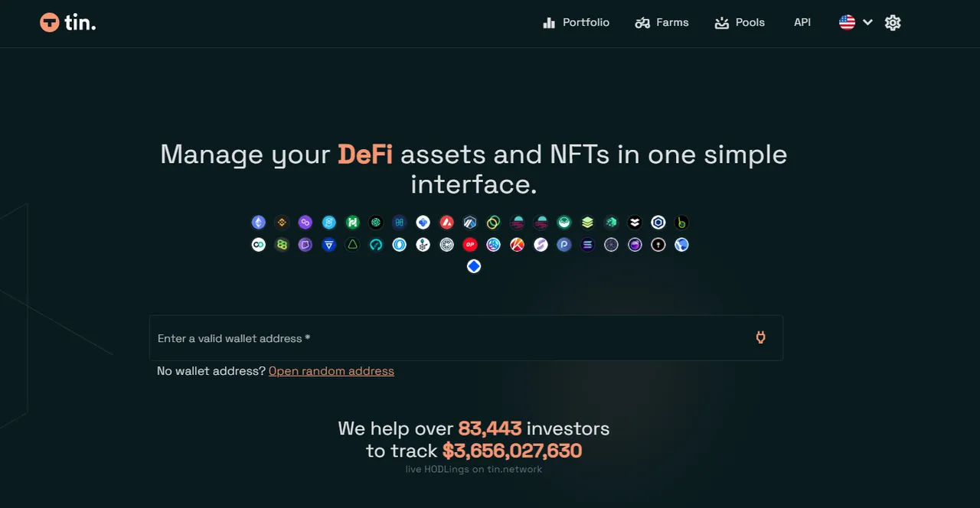Select the blue diamond icon on last row
Image resolution: width=980 pixels, height=508 pixels.
coord(474,266)
